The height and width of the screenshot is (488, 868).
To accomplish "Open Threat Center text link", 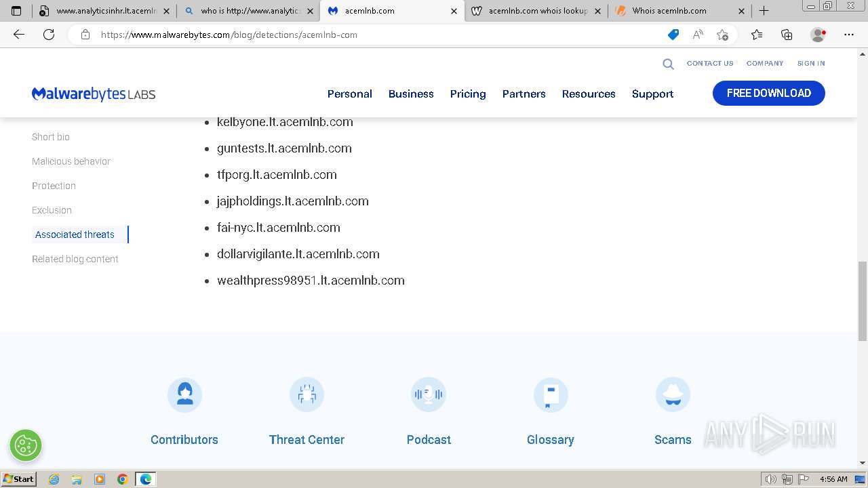I will [x=307, y=439].
